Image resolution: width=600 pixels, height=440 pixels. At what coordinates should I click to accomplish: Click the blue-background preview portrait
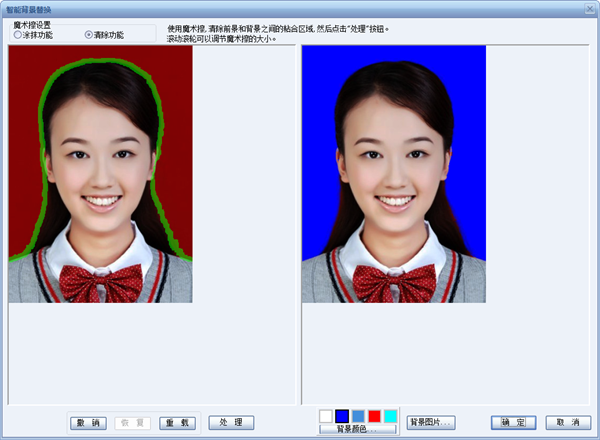click(394, 174)
